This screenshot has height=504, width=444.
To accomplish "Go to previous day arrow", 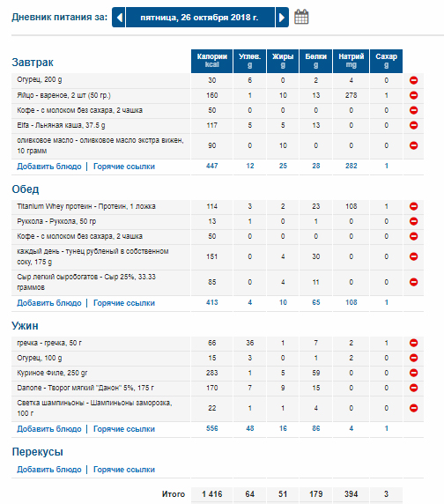I will (x=119, y=18).
